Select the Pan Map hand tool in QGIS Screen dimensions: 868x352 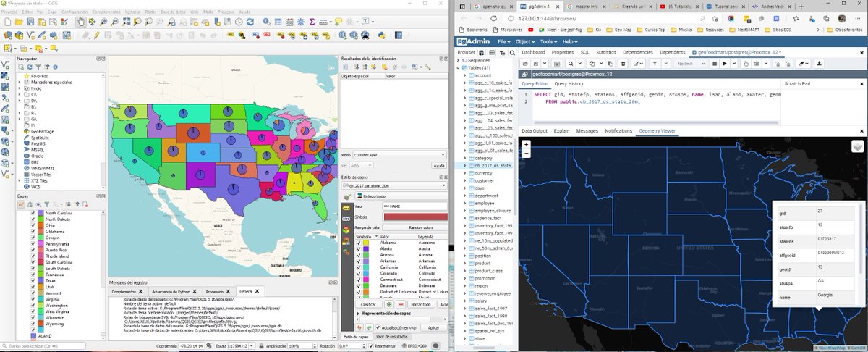coord(81,21)
